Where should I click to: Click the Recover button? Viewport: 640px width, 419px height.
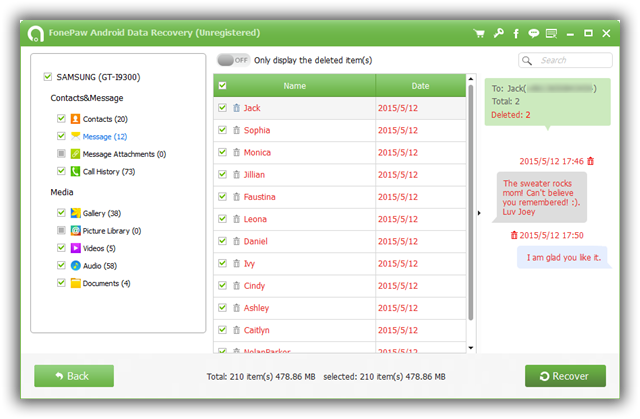(x=565, y=376)
